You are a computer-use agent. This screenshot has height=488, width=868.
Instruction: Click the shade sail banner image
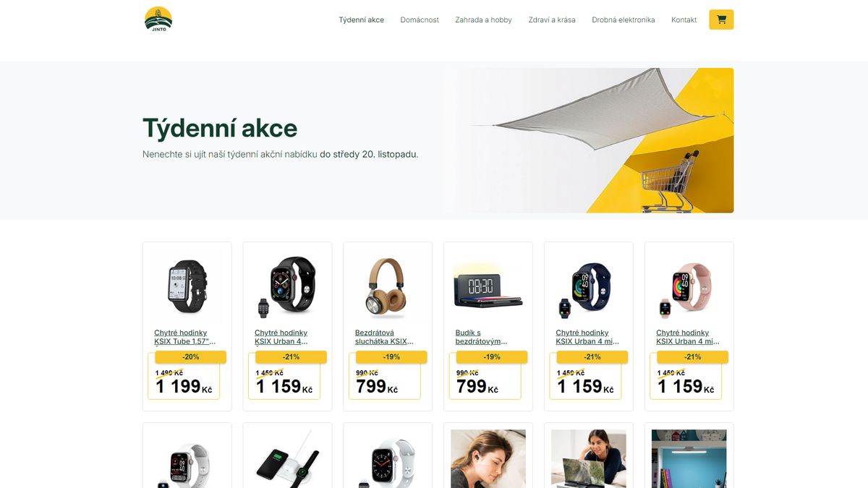pos(589,140)
